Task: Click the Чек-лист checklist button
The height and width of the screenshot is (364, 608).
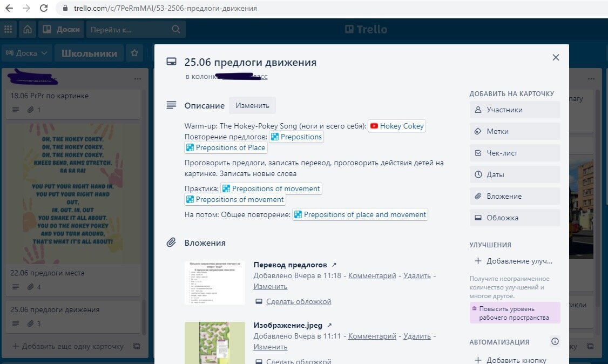Action: tap(515, 153)
